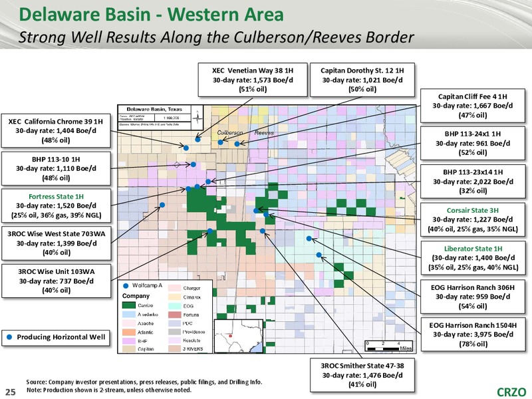Screen dimensions: 532x399
Task: Click the CRZO logo text
Action: pos(511,392)
